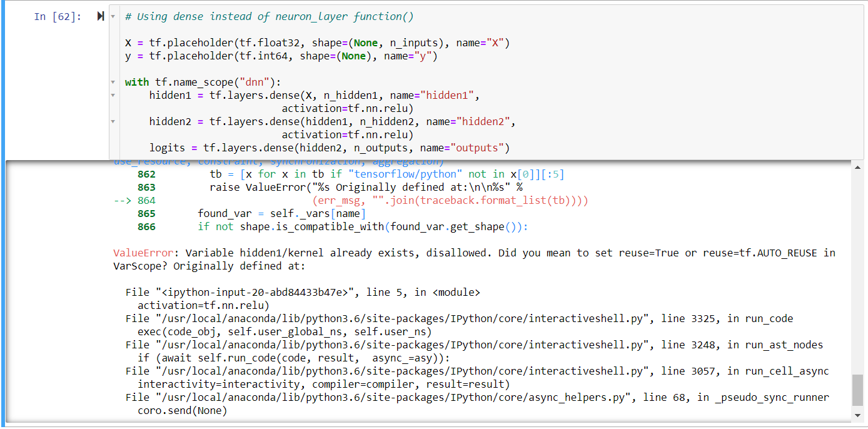This screenshot has width=868, height=429.
Task: Click the ipython-input-20 file reference line
Action: click(303, 292)
